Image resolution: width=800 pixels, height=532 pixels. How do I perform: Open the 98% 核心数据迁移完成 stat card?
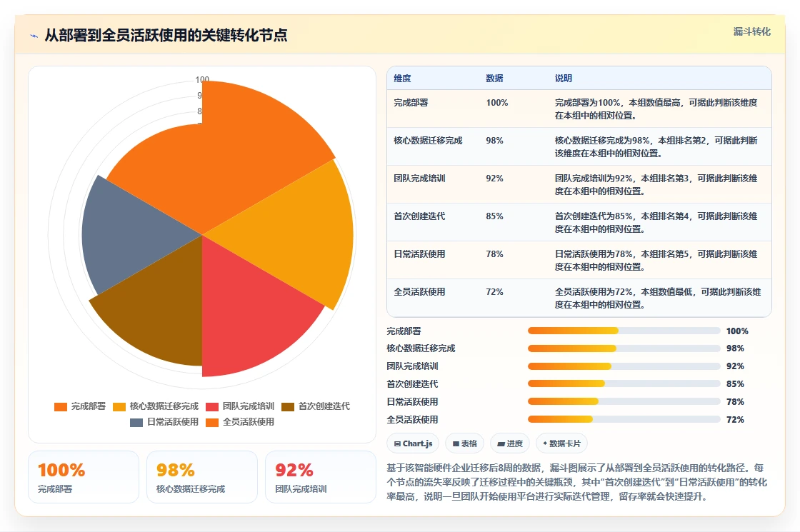tap(202, 477)
